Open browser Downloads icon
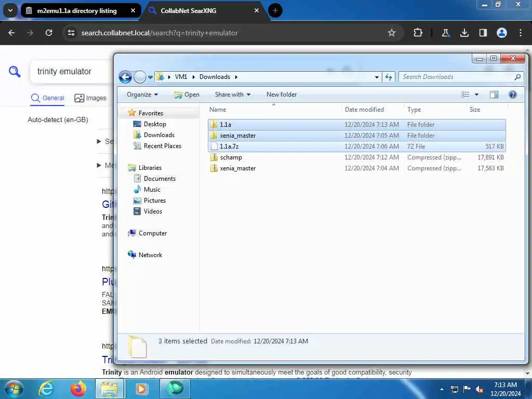 tap(464, 33)
